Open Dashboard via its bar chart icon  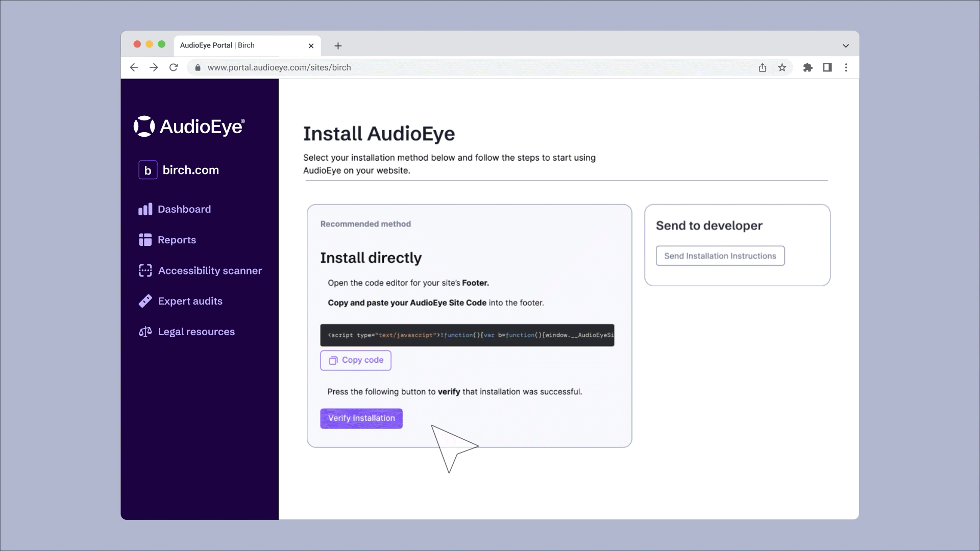[x=145, y=209]
